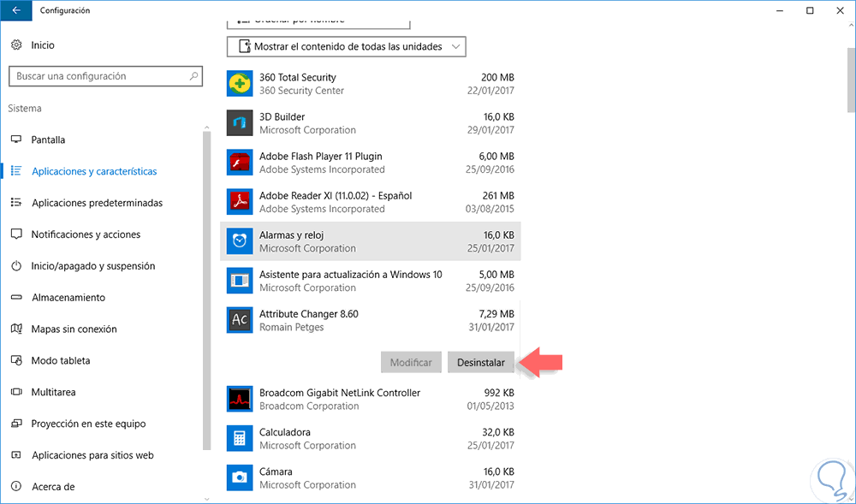
Task: Click the Alarmas y reloj clock icon
Action: click(x=240, y=241)
